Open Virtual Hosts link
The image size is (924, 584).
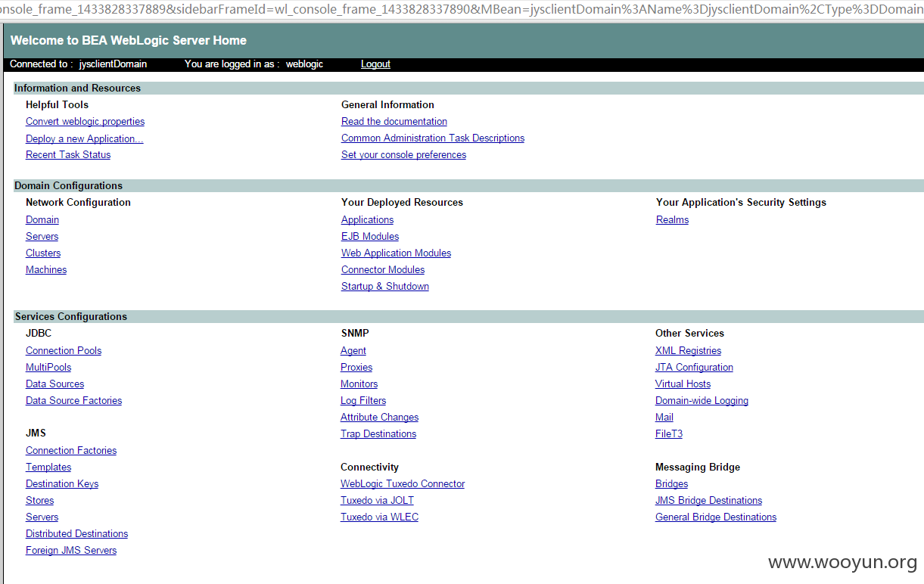coord(683,384)
